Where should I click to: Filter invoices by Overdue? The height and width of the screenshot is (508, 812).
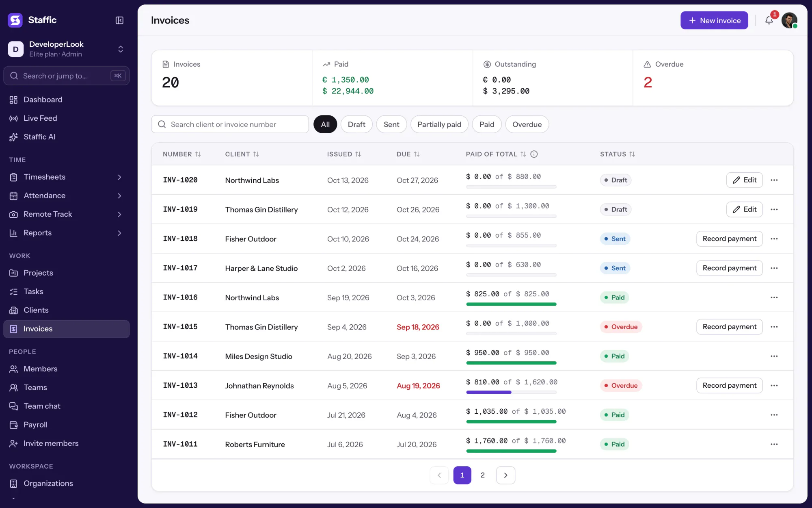click(x=527, y=124)
